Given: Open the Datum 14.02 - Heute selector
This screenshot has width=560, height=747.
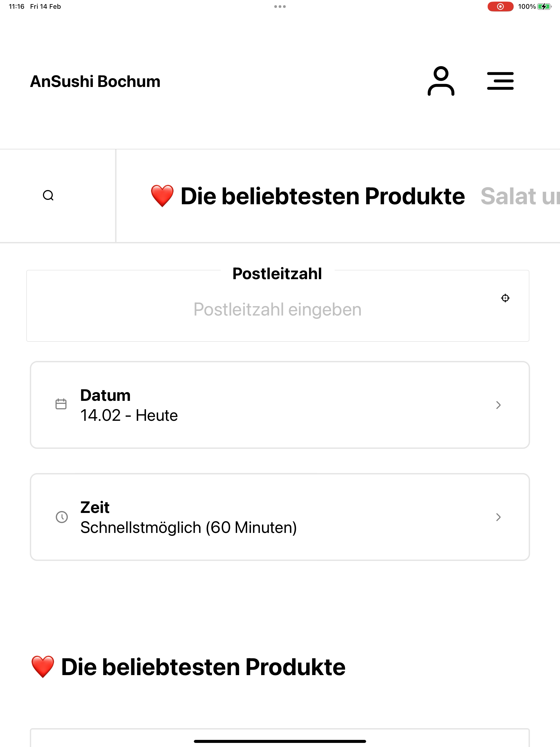Looking at the screenshot, I should [x=280, y=405].
